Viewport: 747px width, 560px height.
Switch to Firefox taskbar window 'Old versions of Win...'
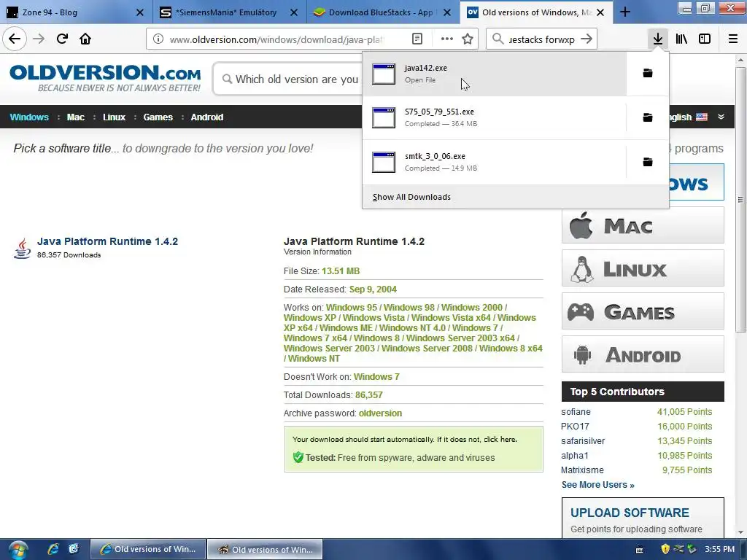click(265, 549)
